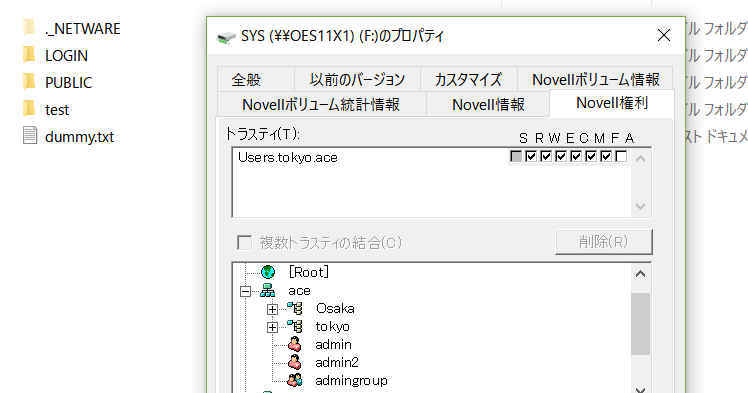Click tree view scroll up arrow
This screenshot has height=393, width=748.
[x=641, y=274]
